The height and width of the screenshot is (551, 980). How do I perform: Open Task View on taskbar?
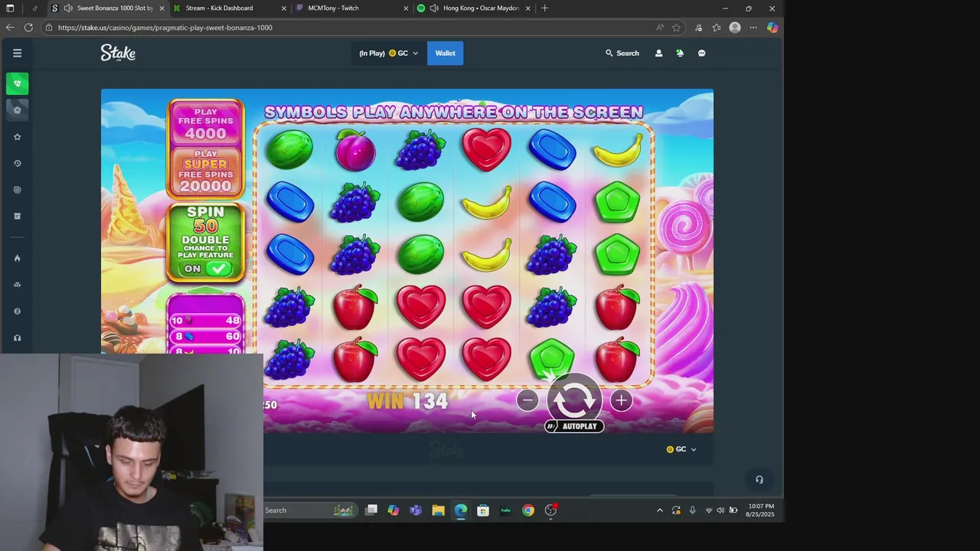coord(371,510)
